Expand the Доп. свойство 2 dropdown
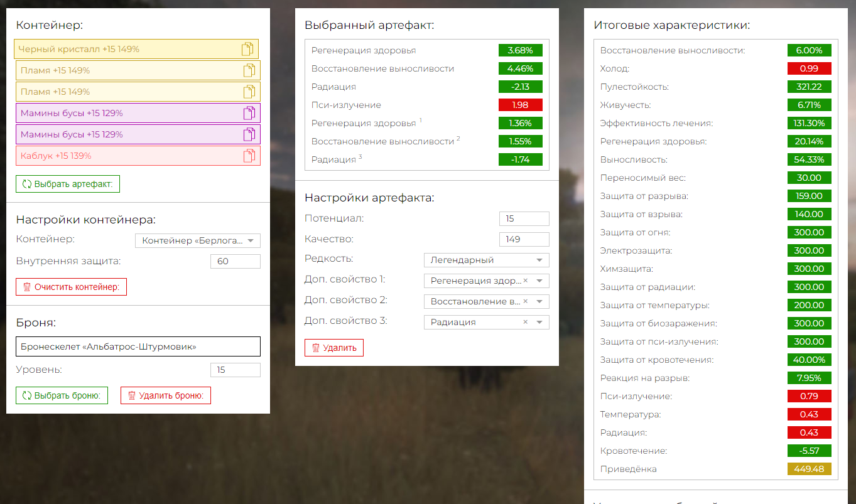Image resolution: width=856 pixels, height=504 pixels. click(539, 301)
